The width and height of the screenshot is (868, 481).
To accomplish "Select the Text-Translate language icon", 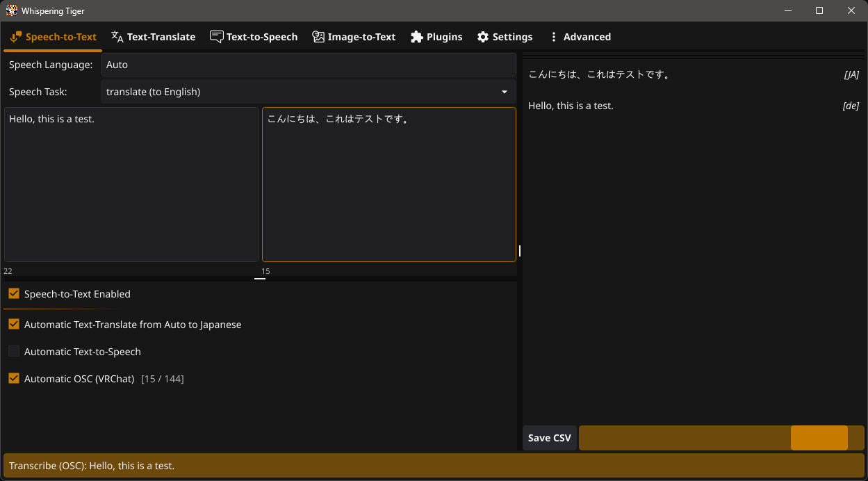I will click(115, 36).
